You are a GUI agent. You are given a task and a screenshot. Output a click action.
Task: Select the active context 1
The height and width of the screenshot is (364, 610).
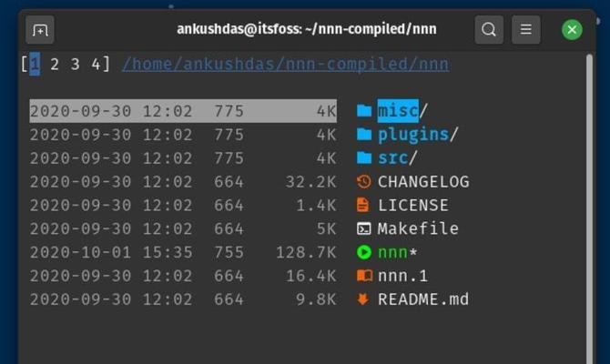(35, 65)
